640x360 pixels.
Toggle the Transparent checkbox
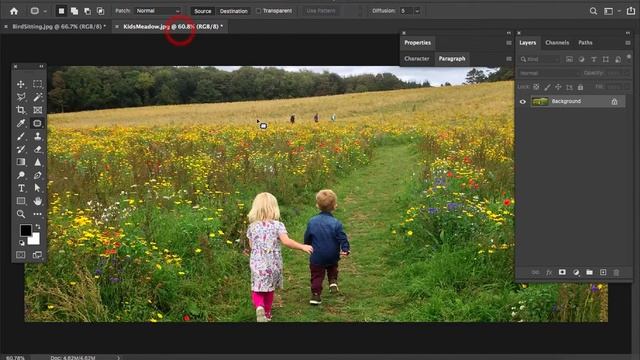point(258,11)
